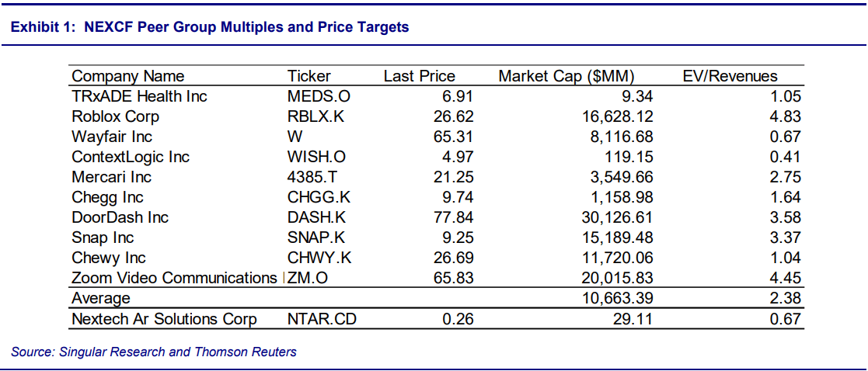868x371 pixels.
Task: Click the Exhibit 1 title text
Action: click(x=210, y=27)
